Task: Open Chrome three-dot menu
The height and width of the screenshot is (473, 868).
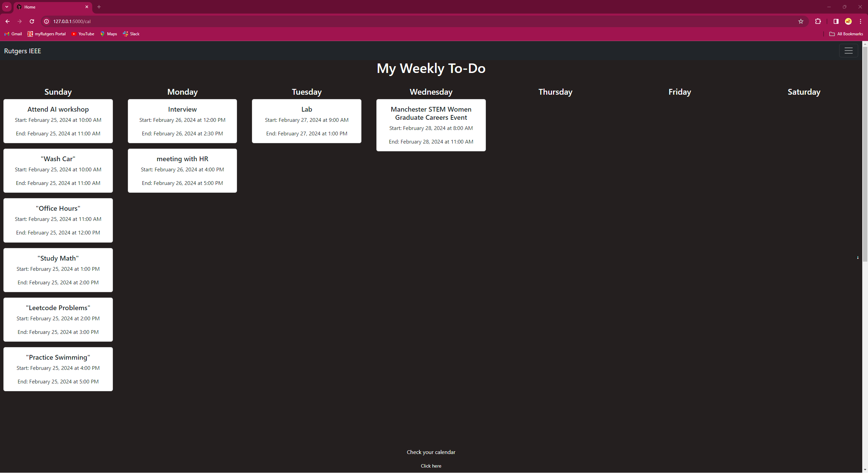Action: (861, 21)
